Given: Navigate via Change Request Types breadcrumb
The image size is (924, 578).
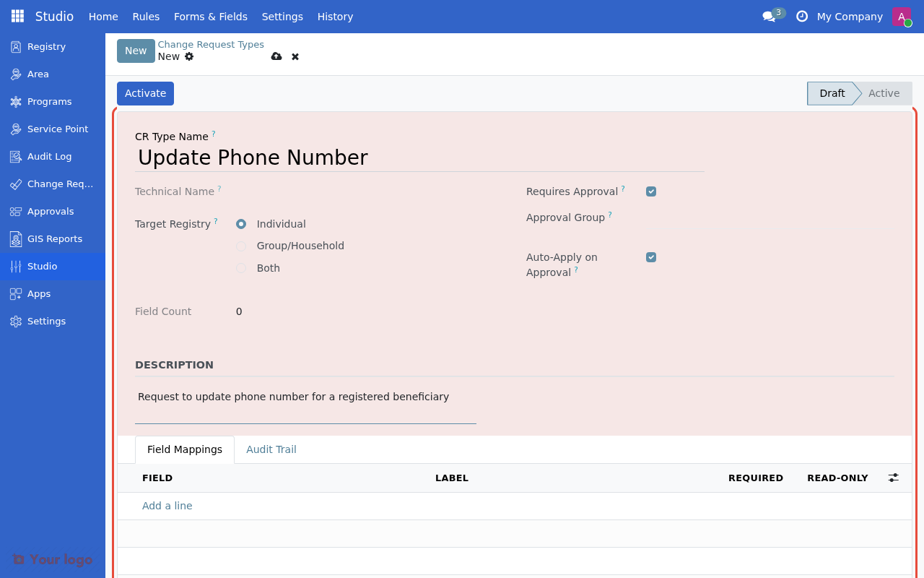Looking at the screenshot, I should [210, 44].
